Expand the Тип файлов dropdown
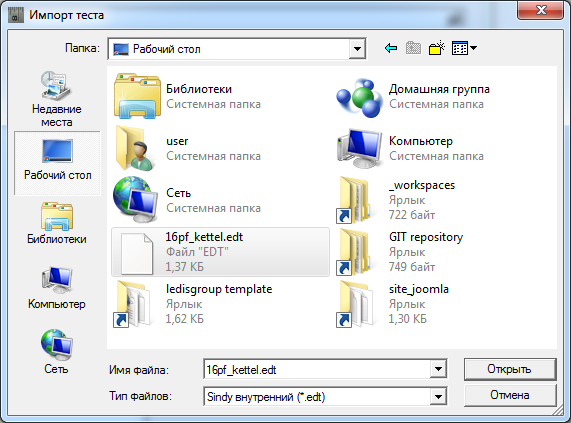571x423 pixels. click(438, 396)
